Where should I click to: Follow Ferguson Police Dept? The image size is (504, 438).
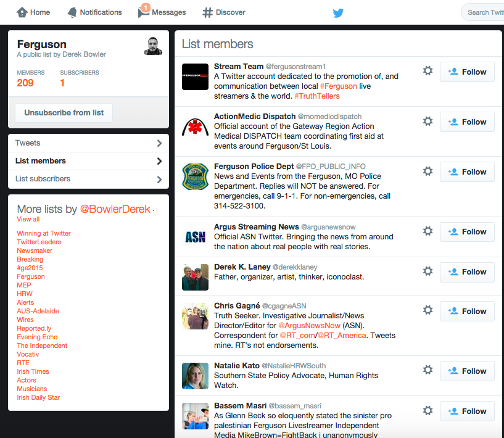(467, 172)
